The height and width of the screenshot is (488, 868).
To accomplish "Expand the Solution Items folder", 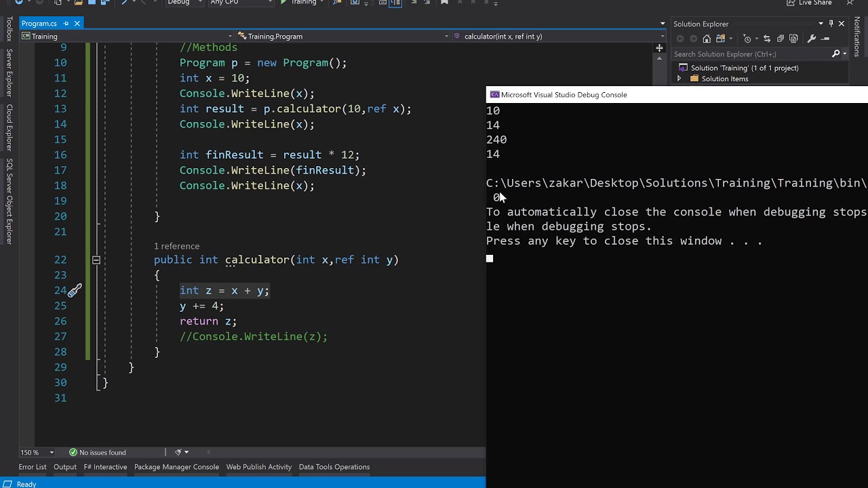I will [679, 79].
